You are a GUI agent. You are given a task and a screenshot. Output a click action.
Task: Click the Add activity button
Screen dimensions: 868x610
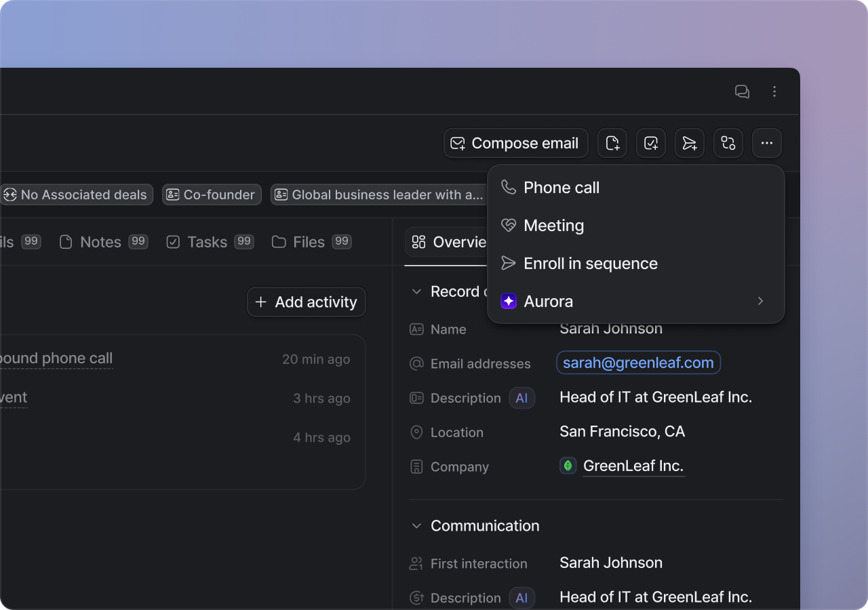click(307, 302)
